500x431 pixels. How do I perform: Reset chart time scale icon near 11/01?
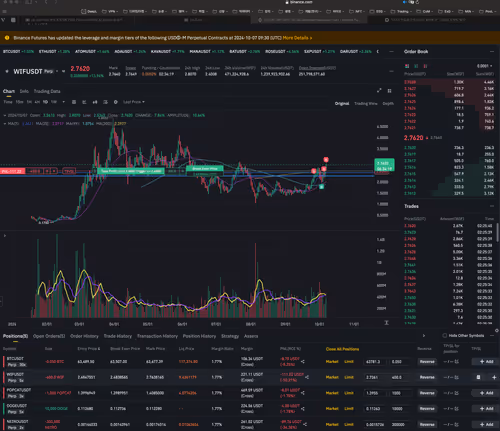[x=386, y=323]
